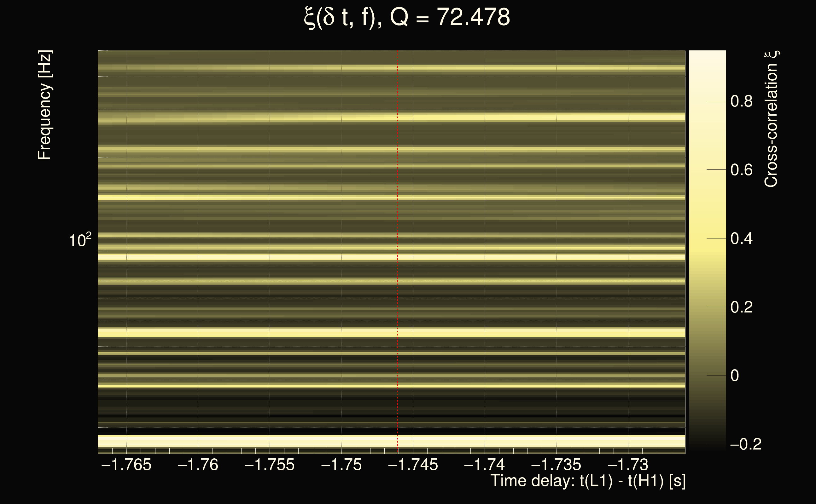
Task: Click the –0.2 colorbar tick label
Action: coord(745,444)
